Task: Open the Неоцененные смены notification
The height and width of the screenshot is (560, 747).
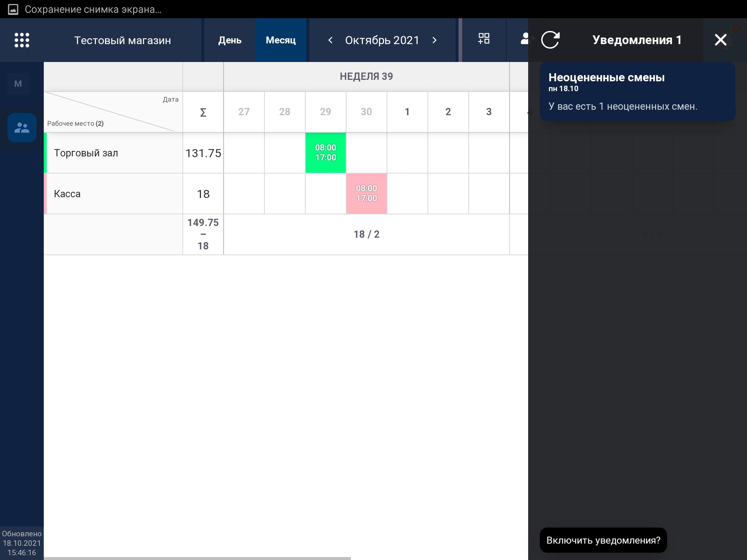Action: coord(637,92)
